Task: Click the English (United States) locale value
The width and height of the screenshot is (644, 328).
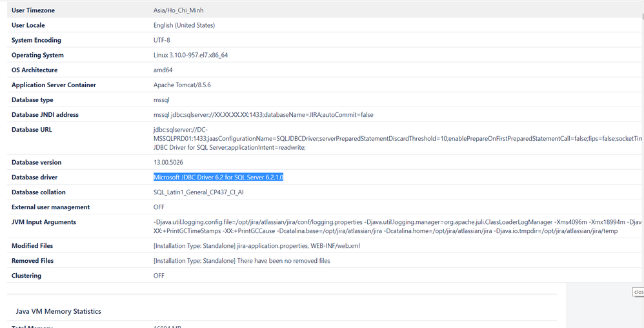Action: click(184, 25)
